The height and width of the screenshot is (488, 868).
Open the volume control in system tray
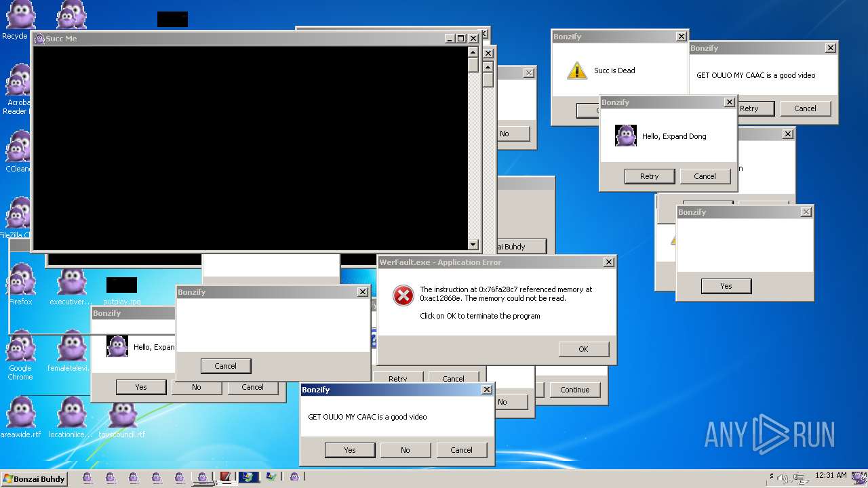point(782,479)
